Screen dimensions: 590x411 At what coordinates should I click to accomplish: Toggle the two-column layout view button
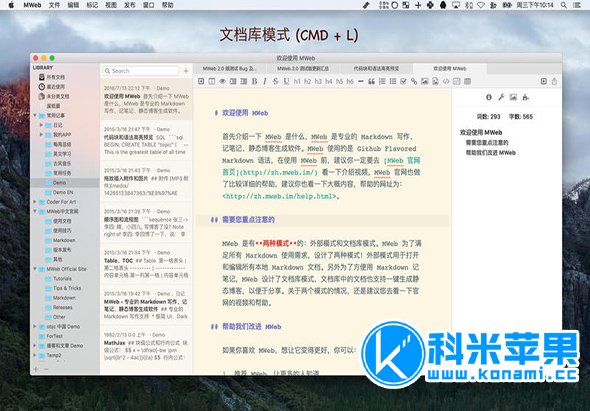point(212,81)
